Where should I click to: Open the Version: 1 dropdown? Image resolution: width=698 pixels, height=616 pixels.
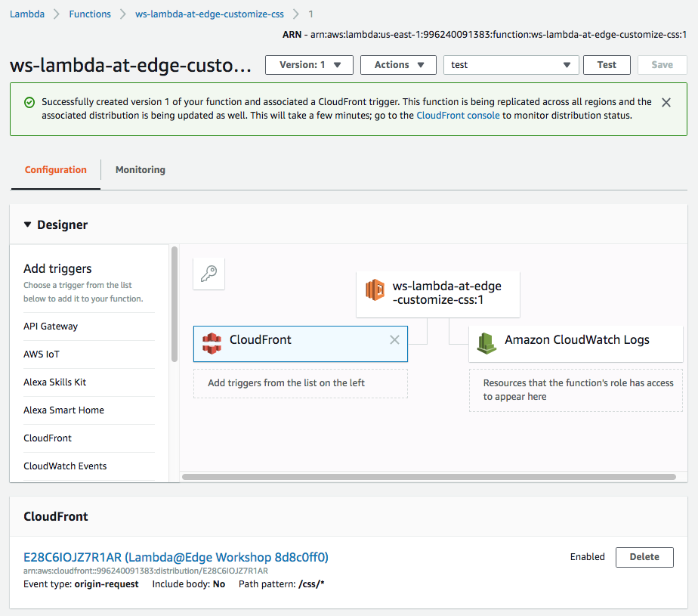pos(309,65)
